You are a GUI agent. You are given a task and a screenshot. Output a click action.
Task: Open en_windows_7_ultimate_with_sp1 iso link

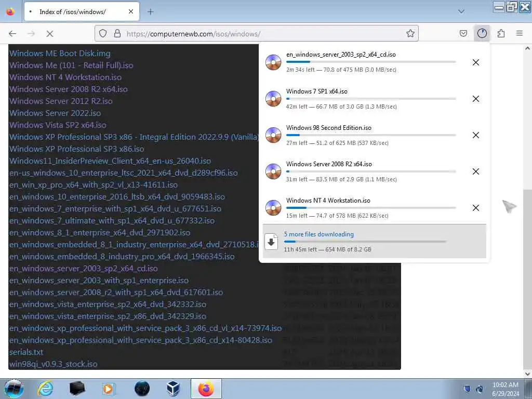(112, 221)
